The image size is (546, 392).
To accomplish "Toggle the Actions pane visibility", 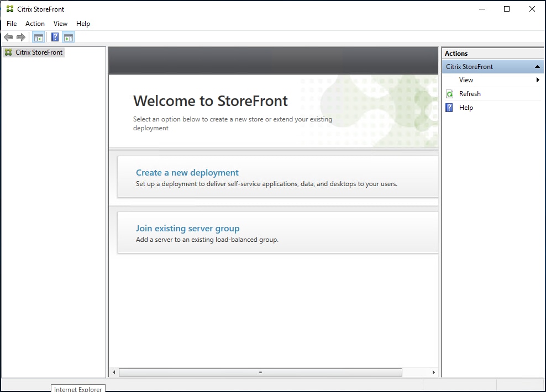I will click(x=69, y=37).
